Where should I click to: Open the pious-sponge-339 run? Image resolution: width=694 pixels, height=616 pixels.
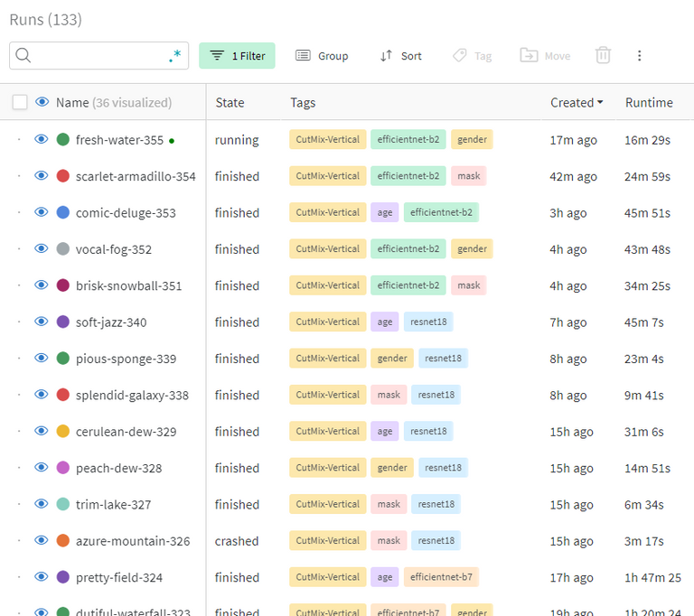pos(127,359)
